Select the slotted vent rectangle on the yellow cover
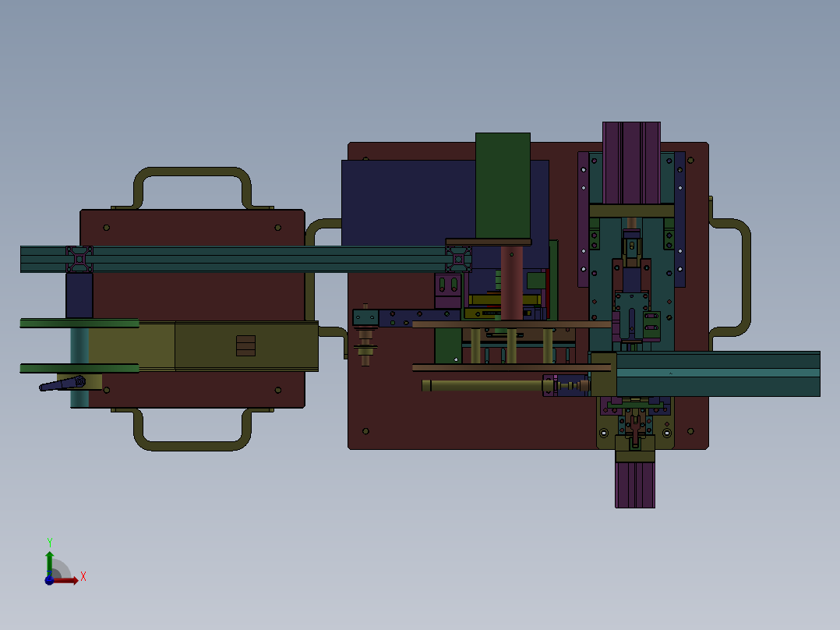Image resolution: width=840 pixels, height=630 pixels. point(246,346)
